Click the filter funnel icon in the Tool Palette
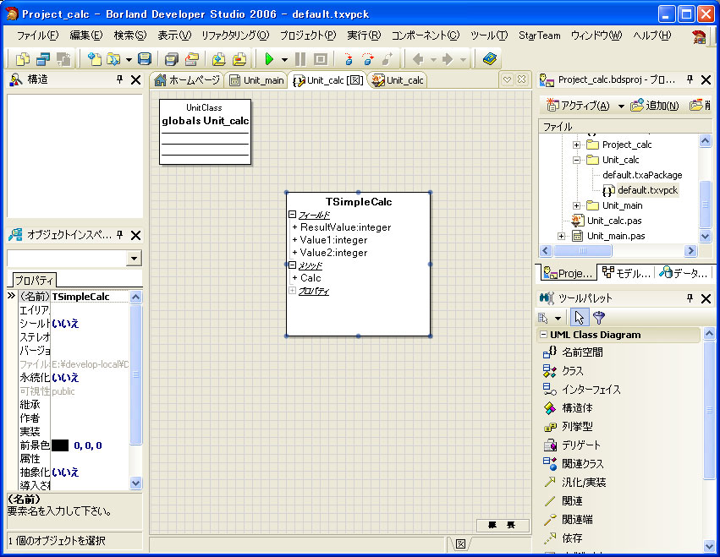 pyautogui.click(x=599, y=317)
